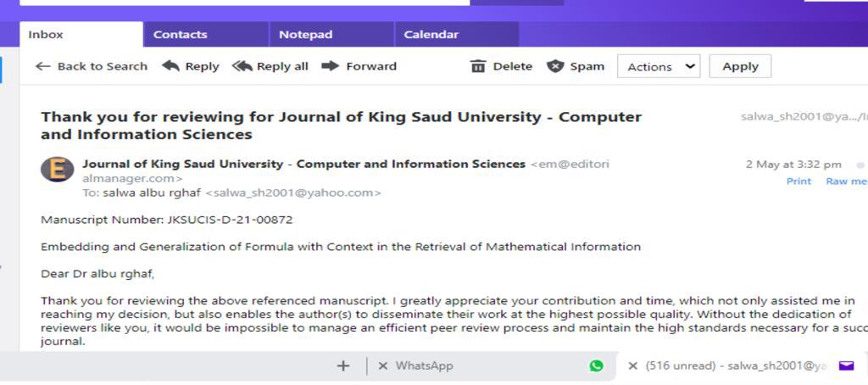This screenshot has width=868, height=385.
Task: Mark the message as Spam via shield icon
Action: tap(555, 66)
